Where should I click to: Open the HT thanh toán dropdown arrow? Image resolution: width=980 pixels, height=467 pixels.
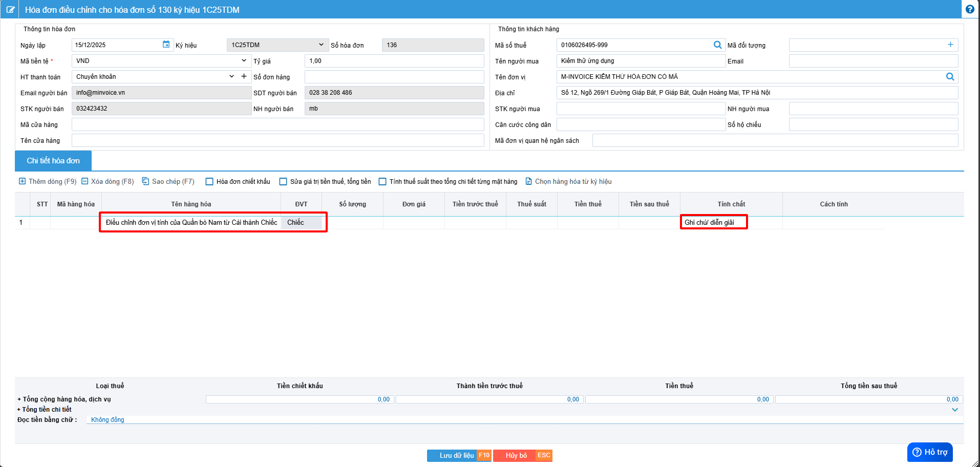point(231,76)
